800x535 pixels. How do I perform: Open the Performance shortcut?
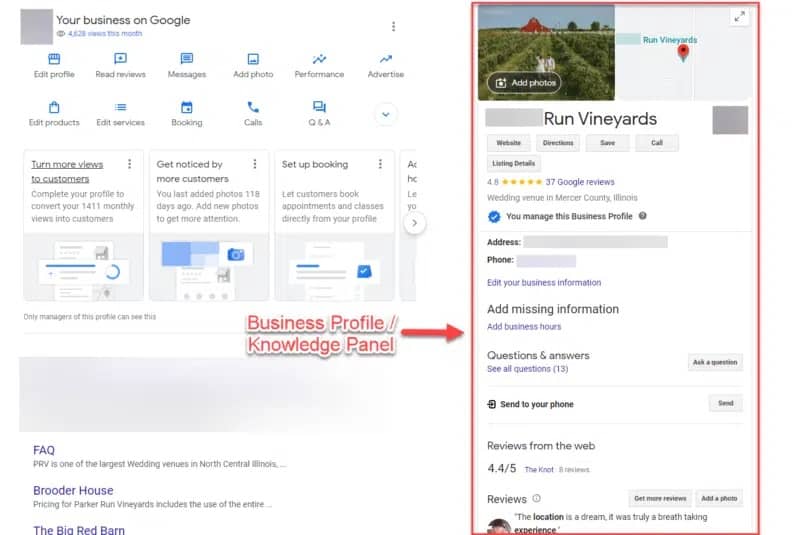(x=319, y=66)
